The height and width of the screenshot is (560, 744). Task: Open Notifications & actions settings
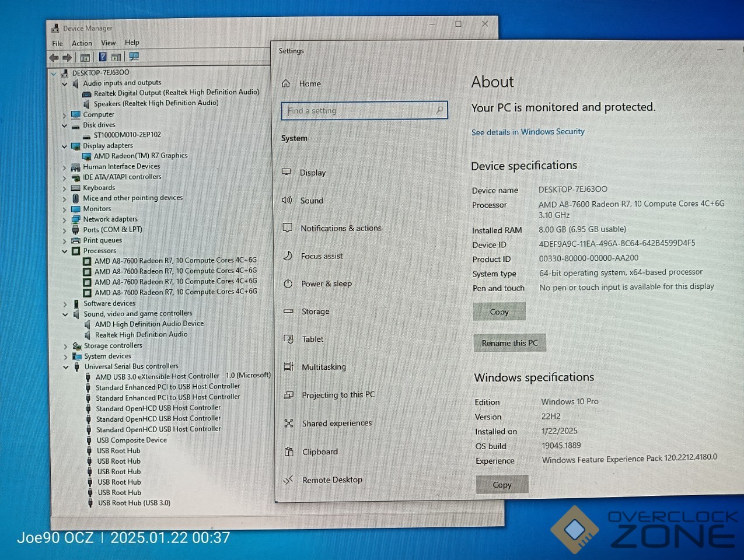pos(332,228)
